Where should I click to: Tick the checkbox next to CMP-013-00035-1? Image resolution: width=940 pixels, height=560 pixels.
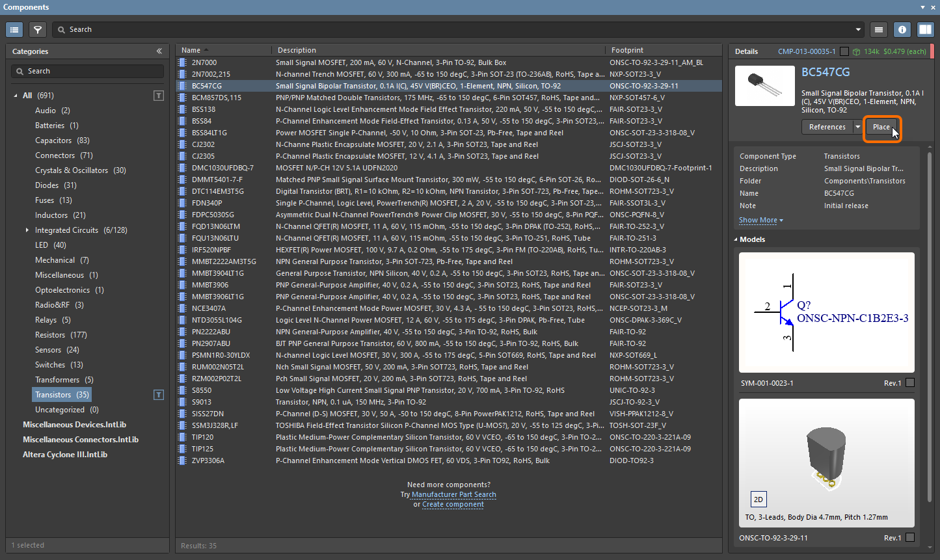pyautogui.click(x=844, y=51)
